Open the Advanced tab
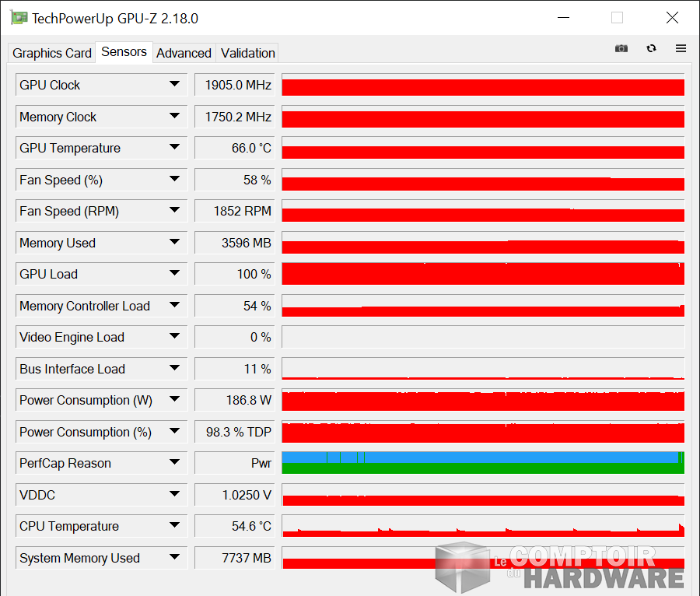 coord(184,53)
